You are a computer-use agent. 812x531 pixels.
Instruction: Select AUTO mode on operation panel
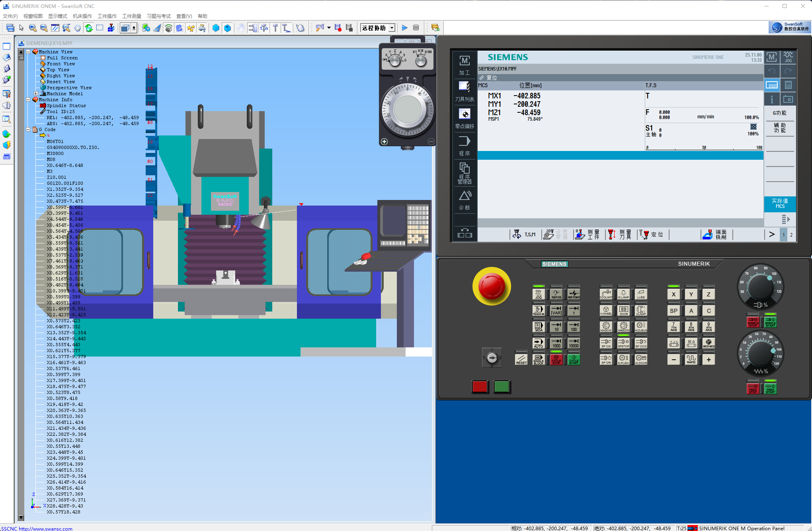(538, 343)
